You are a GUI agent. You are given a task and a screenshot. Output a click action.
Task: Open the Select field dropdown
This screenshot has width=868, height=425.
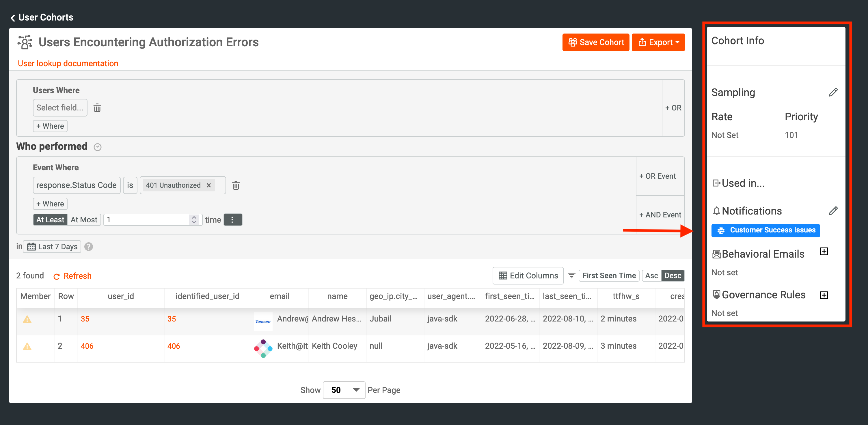[x=60, y=108]
